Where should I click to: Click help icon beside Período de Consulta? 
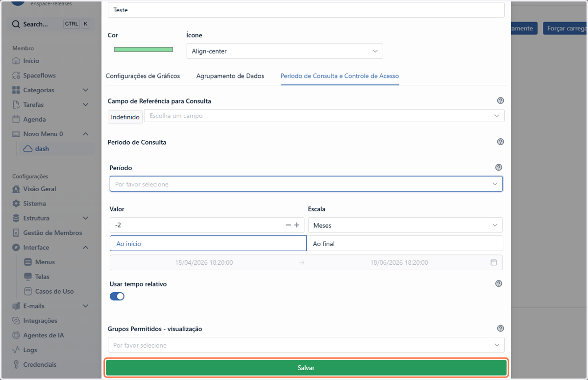coord(500,142)
